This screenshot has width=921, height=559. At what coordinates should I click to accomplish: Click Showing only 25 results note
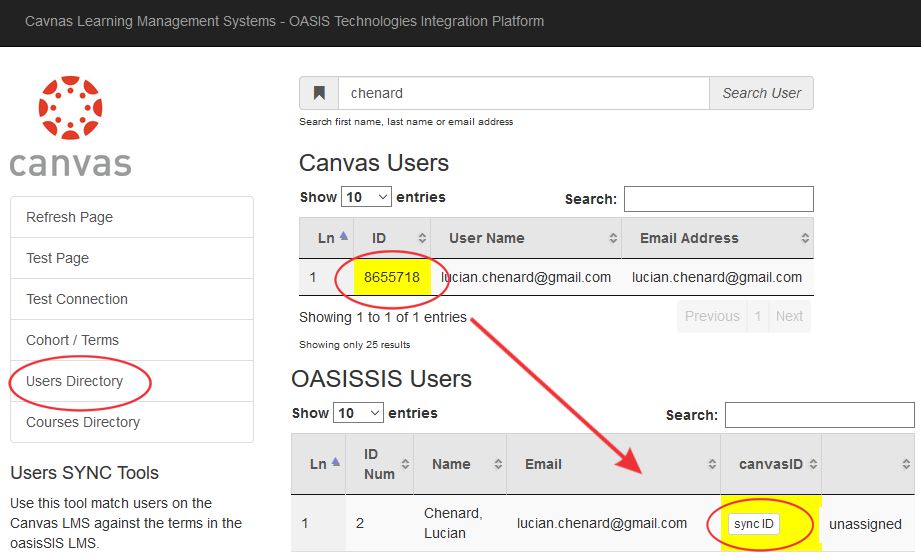pos(354,345)
